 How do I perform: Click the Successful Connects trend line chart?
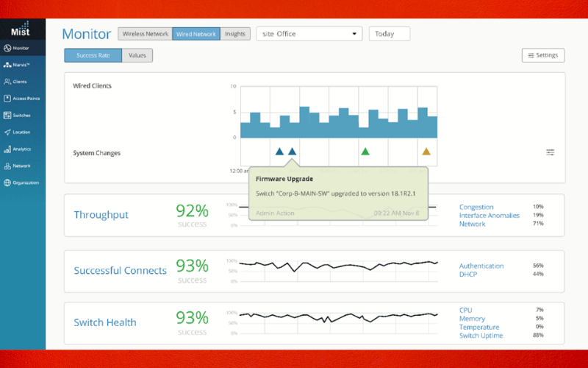pyautogui.click(x=339, y=270)
